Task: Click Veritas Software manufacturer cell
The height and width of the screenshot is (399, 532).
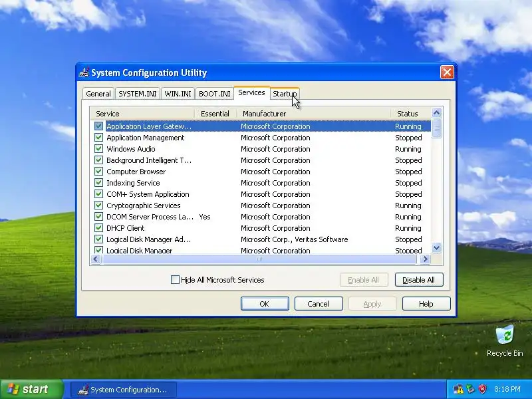Action: (294, 239)
